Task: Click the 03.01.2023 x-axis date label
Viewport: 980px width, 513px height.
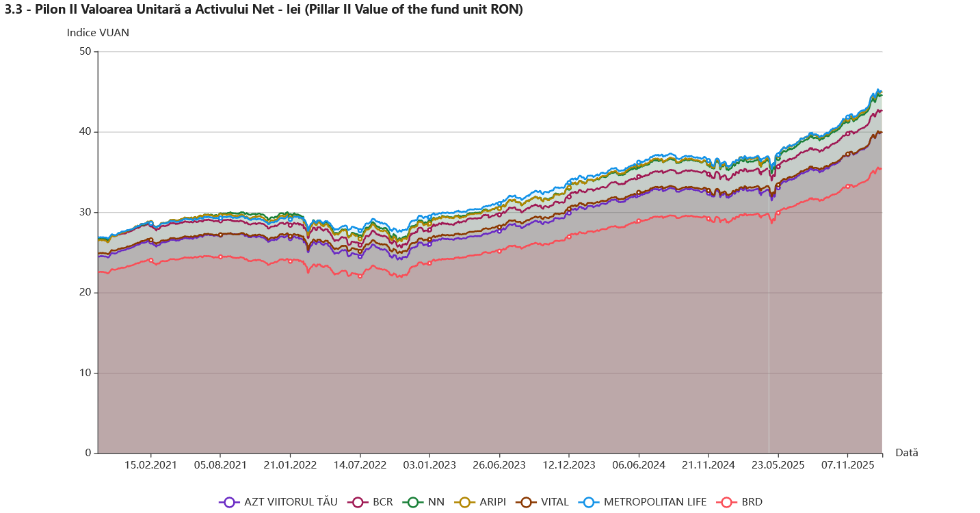Action: (429, 465)
